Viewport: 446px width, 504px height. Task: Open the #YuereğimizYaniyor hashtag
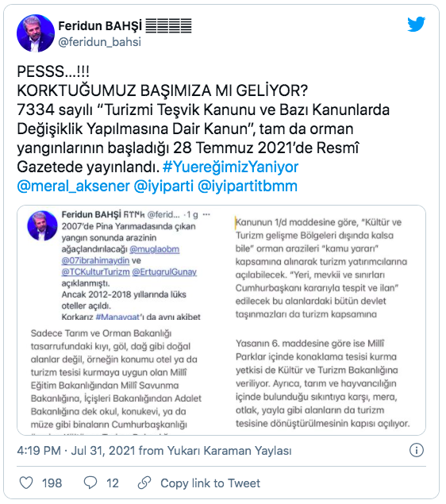pos(230,167)
